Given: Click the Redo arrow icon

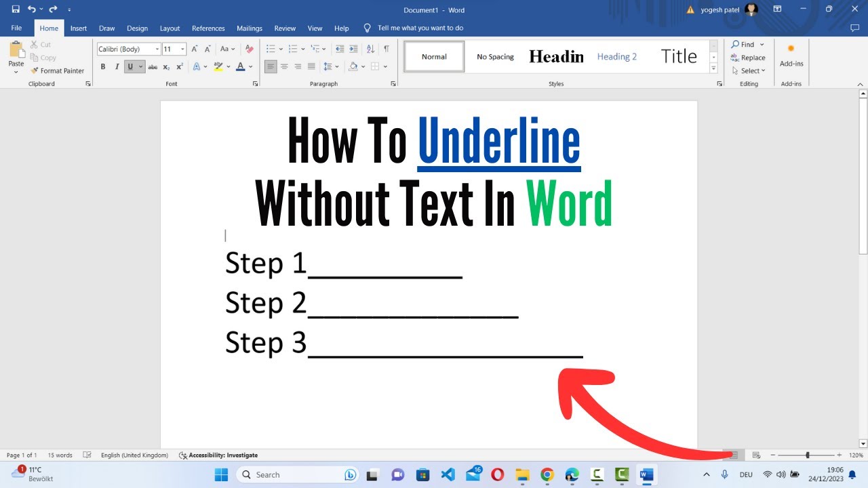Looking at the screenshot, I should (x=53, y=9).
